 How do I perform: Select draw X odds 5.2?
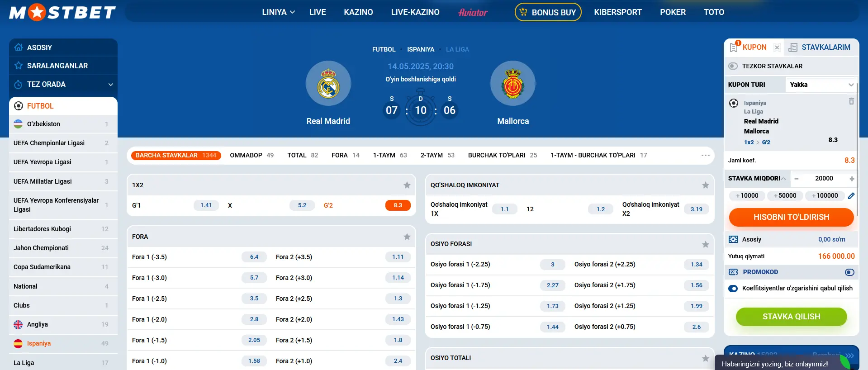(x=302, y=205)
